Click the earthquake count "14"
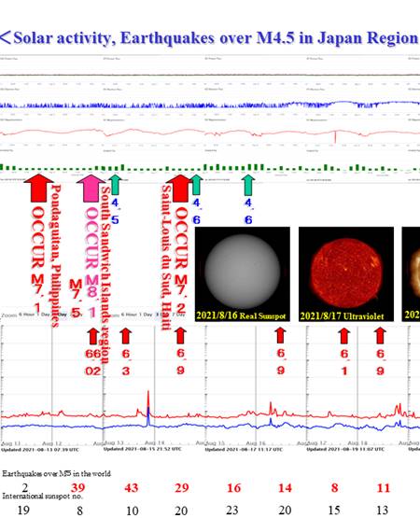Image resolution: width=420 pixels, height=518 pixels. (x=285, y=488)
